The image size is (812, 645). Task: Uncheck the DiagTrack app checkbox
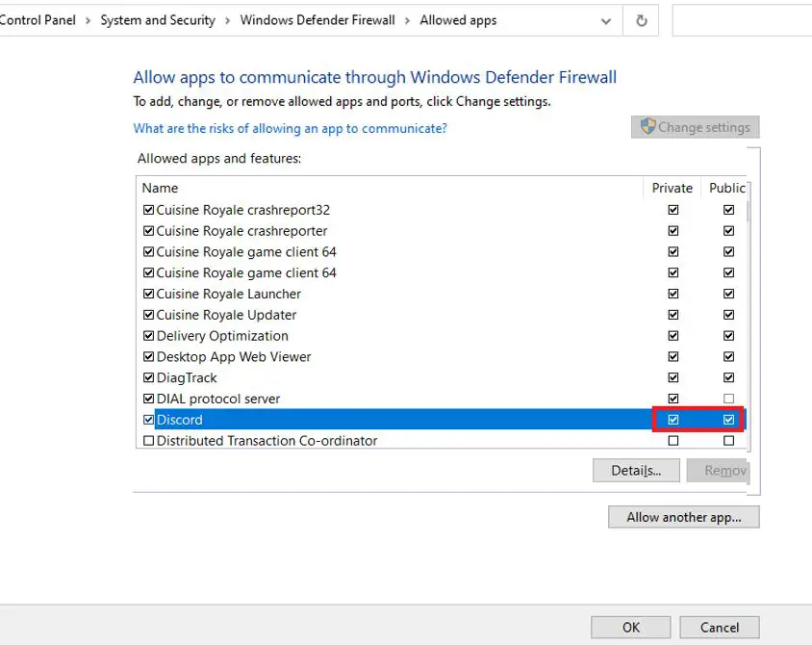[148, 378]
